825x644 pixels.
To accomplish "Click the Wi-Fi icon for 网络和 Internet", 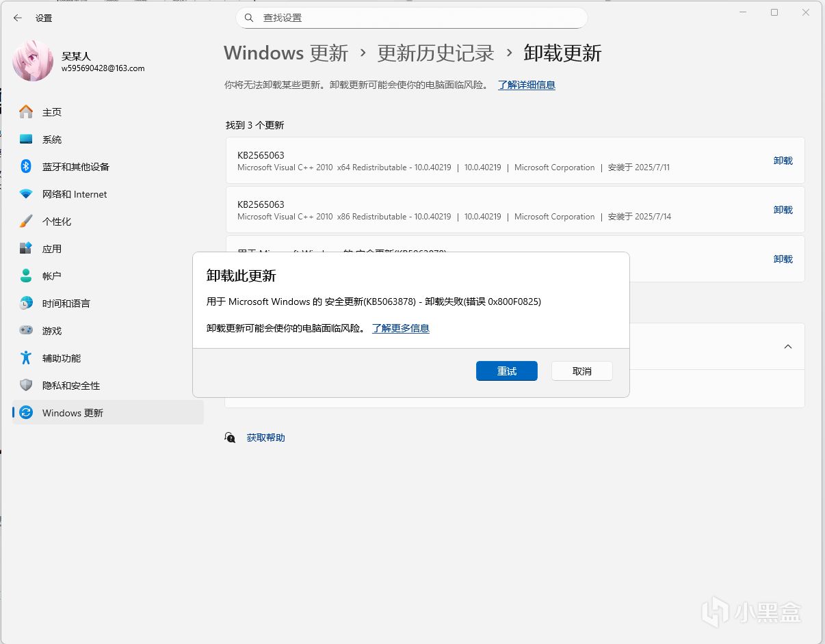I will click(26, 193).
